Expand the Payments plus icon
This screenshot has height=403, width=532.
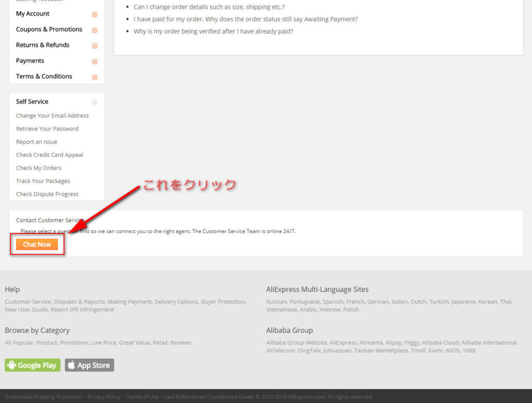pyautogui.click(x=95, y=61)
